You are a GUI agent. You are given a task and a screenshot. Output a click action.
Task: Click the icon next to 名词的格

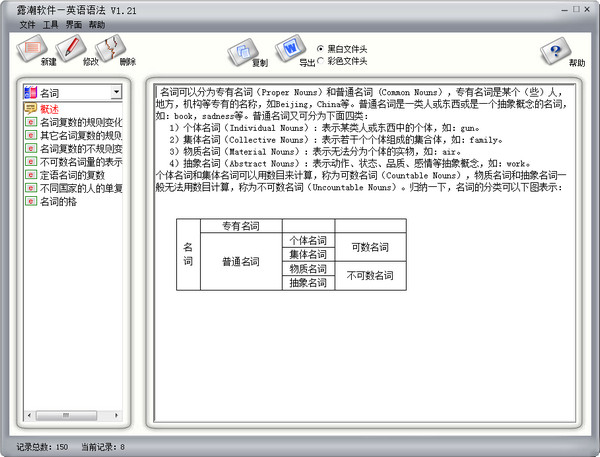tap(31, 201)
